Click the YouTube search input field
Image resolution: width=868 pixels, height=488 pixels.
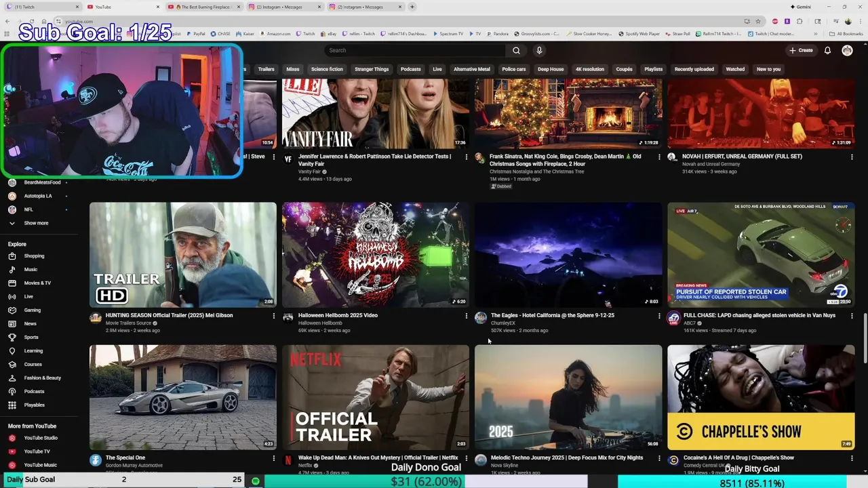point(415,50)
